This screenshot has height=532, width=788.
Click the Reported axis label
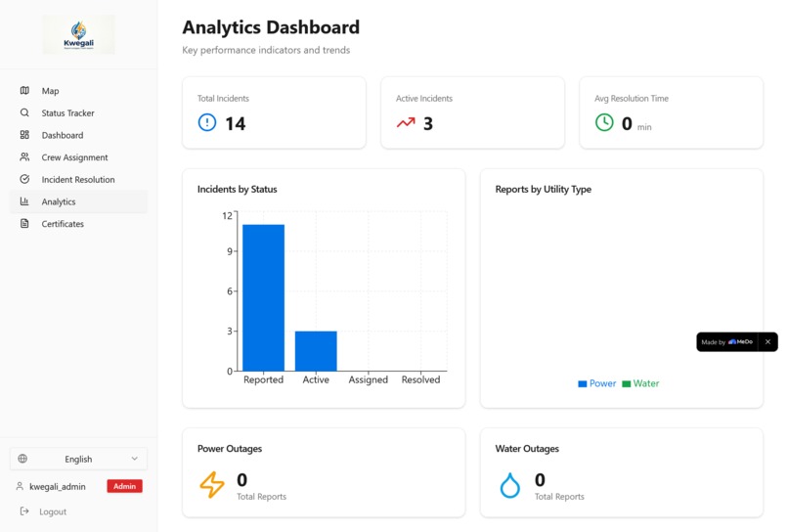point(263,379)
